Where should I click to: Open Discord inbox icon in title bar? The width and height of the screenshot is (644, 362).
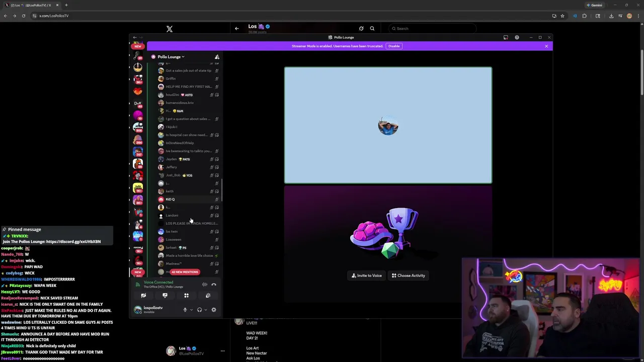[506, 37]
